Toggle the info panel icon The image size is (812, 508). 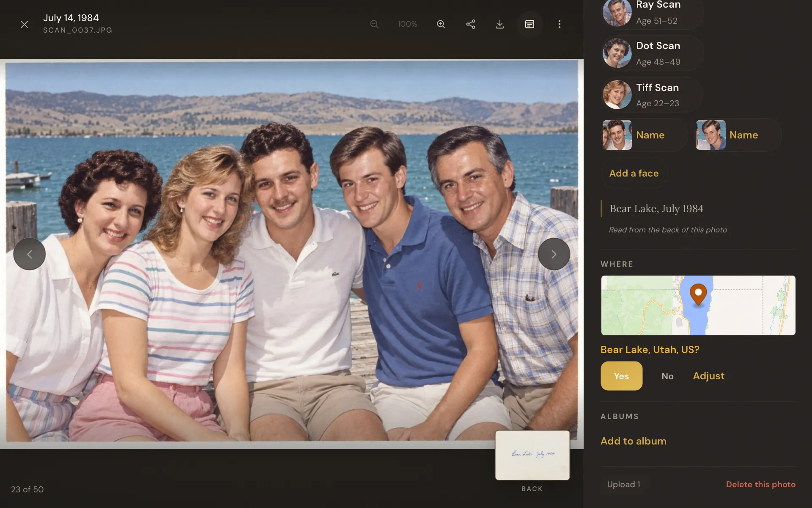[x=529, y=24]
